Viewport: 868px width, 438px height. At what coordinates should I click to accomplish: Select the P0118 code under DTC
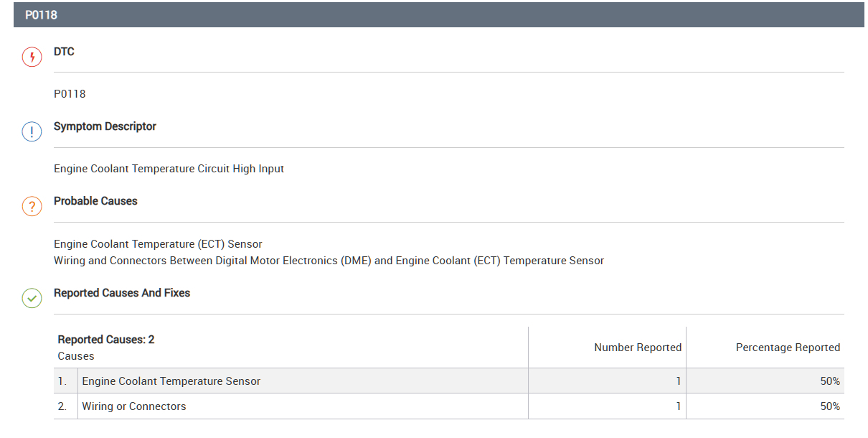click(70, 94)
